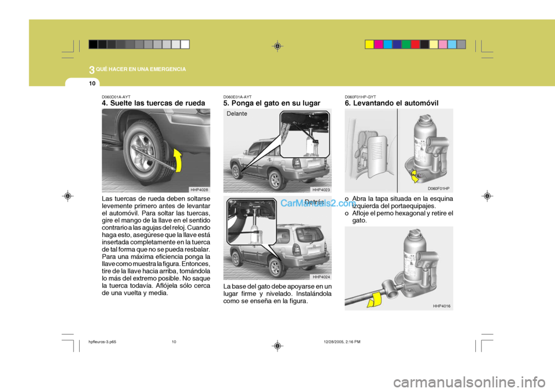Click the footer file name 'hpfleuros-3.p65'

[102, 342]
